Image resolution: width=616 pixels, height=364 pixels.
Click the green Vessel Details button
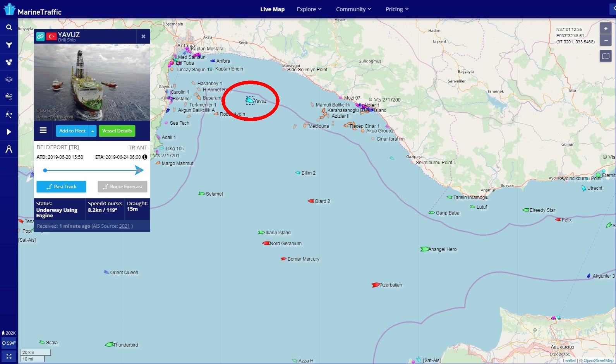click(x=117, y=131)
